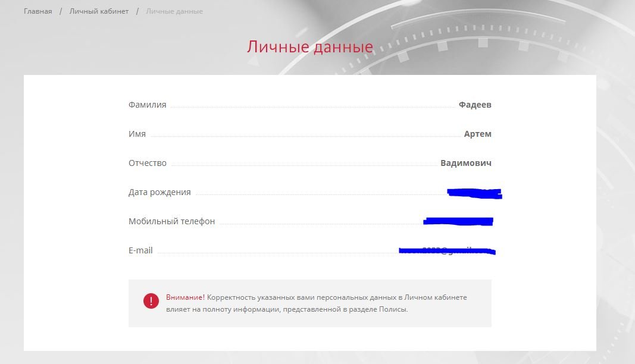Select the Мобильный телефон field label
Viewport: 635px width, 364px height.
pyautogui.click(x=171, y=222)
